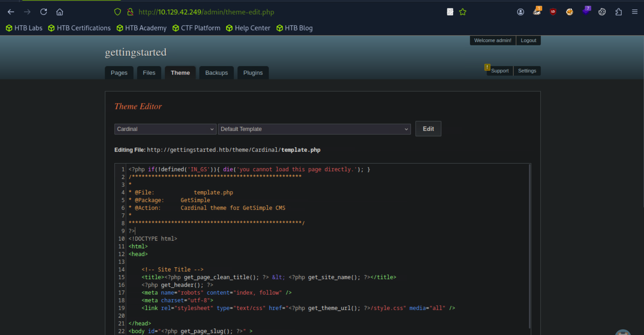Switch to the Pages tab

point(119,73)
